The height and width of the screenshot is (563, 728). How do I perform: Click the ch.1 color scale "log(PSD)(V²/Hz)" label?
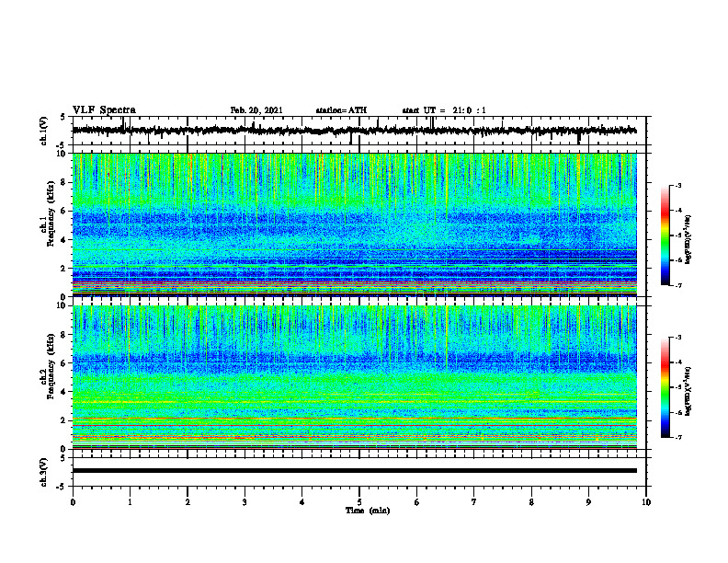click(x=688, y=240)
